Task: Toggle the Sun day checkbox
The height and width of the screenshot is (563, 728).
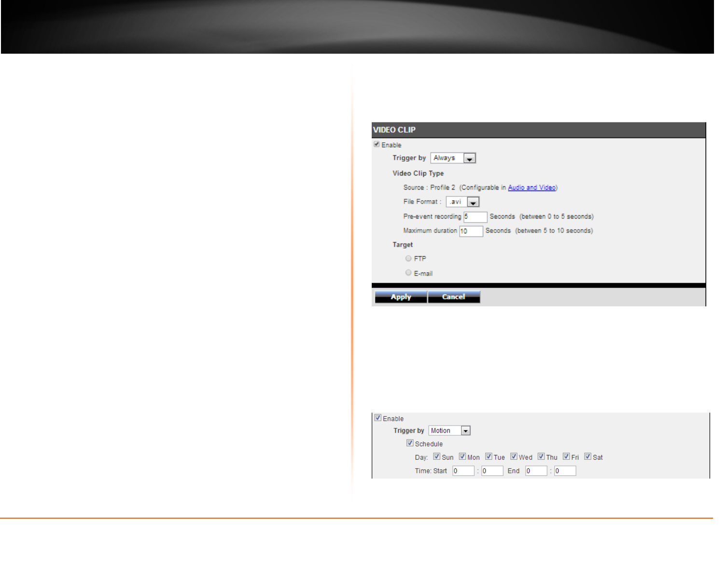Action: click(436, 456)
